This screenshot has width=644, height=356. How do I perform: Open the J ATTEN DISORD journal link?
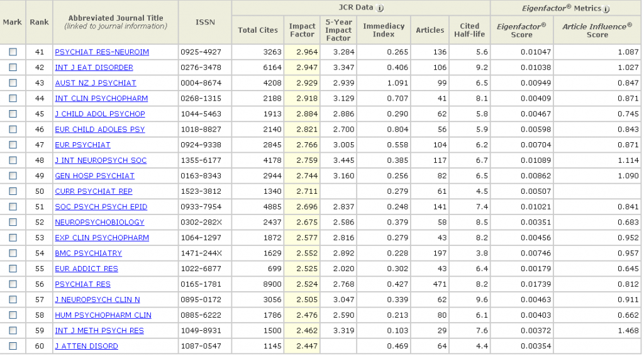[86, 346]
